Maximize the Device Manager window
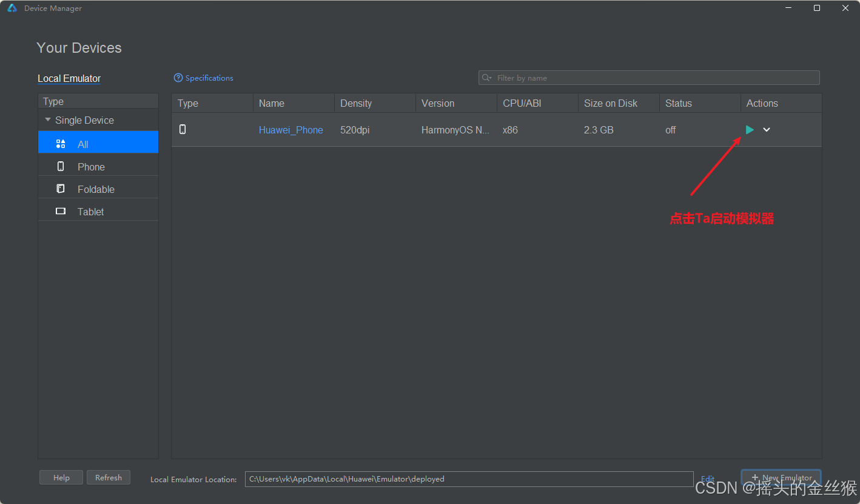 817,8
